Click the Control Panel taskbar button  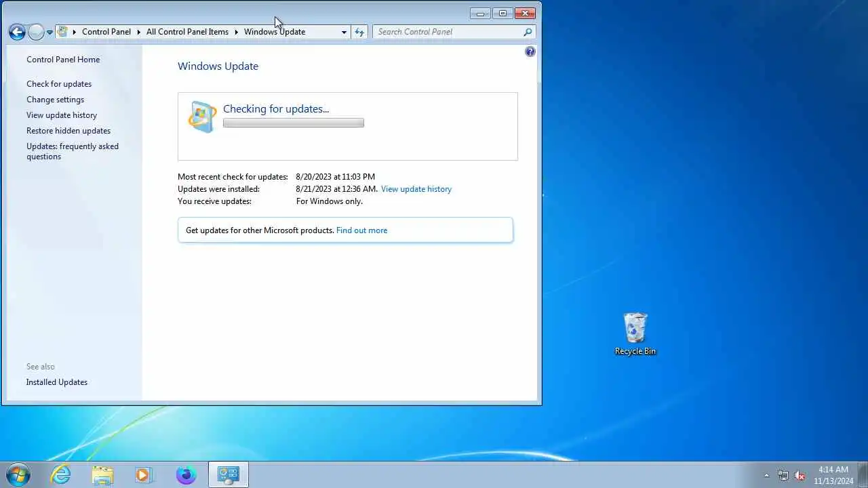tap(229, 474)
